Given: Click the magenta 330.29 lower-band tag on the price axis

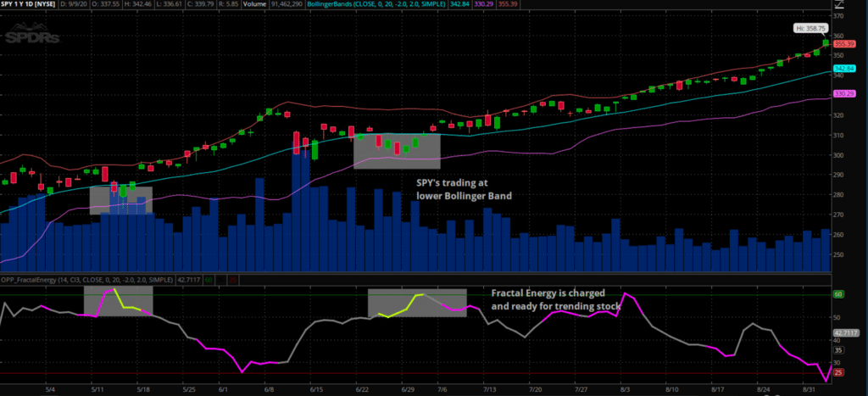Looking at the screenshot, I should 845,93.
